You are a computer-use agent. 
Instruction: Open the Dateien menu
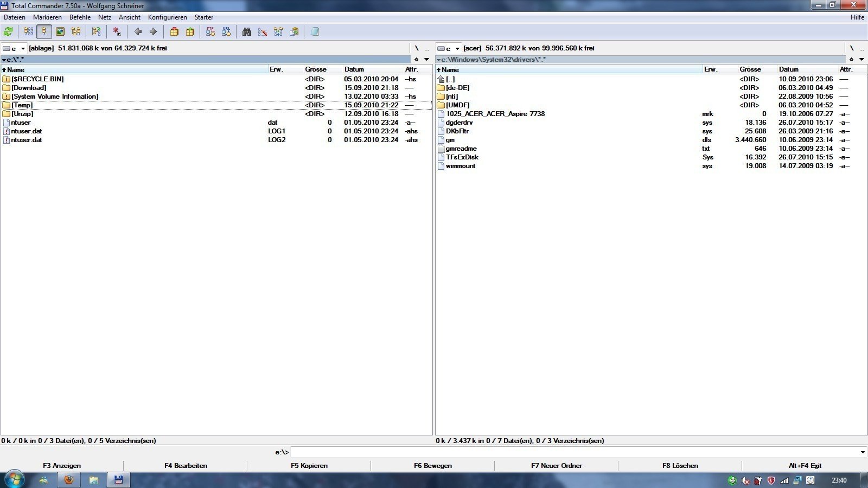15,17
